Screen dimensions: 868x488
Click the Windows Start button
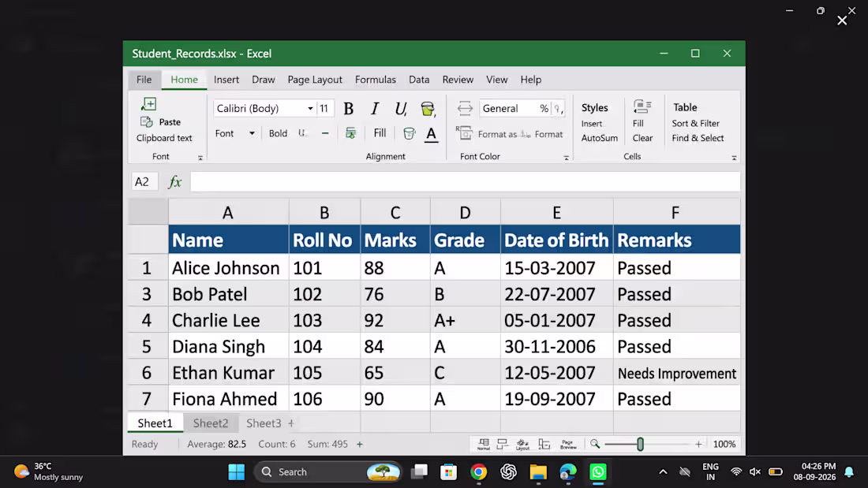tap(237, 472)
